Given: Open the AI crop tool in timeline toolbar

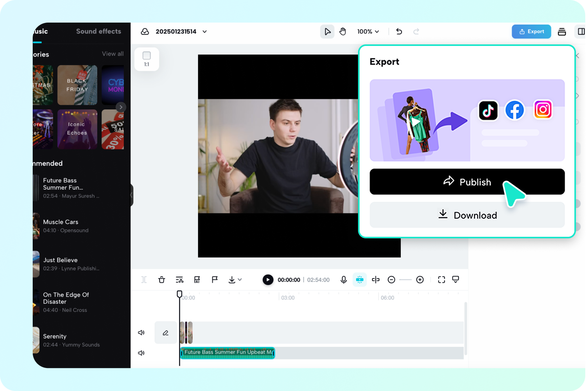Looking at the screenshot, I should (197, 280).
